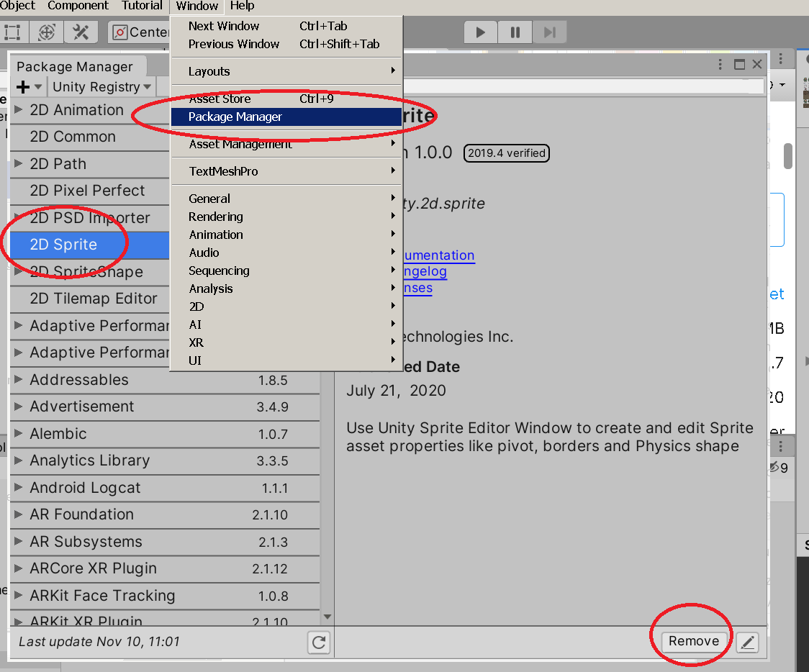Open the Help menu
This screenshot has width=809, height=672.
[242, 6]
